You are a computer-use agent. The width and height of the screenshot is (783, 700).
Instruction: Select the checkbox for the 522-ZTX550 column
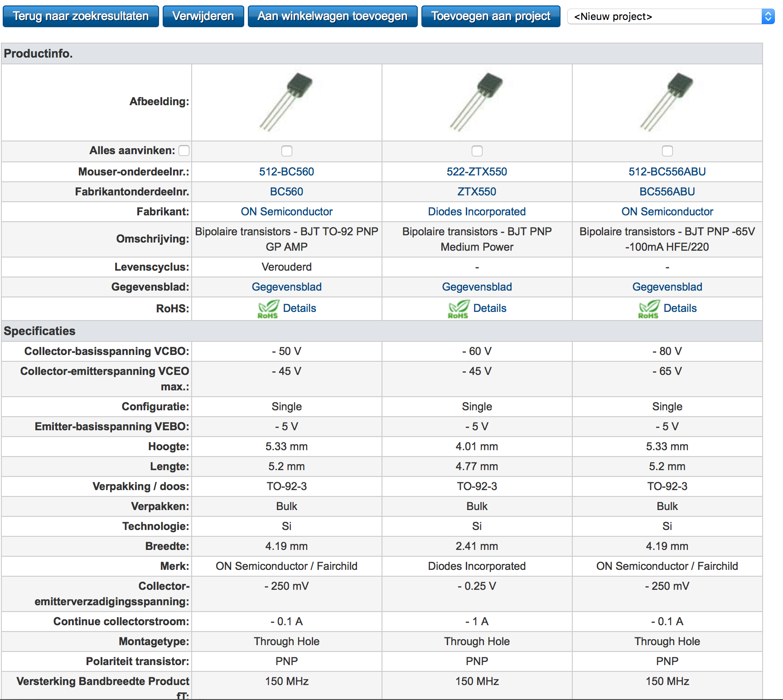pos(477,151)
